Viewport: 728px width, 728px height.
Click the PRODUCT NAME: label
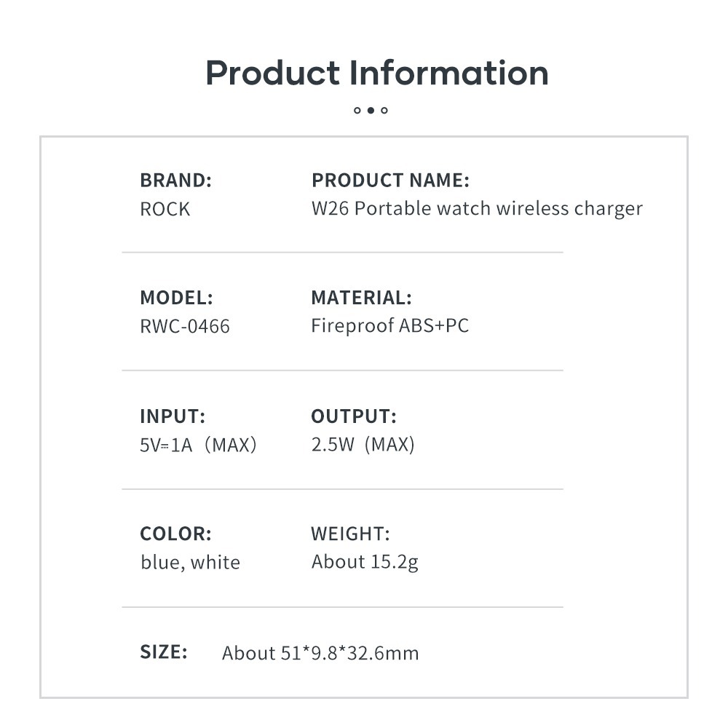(x=390, y=181)
